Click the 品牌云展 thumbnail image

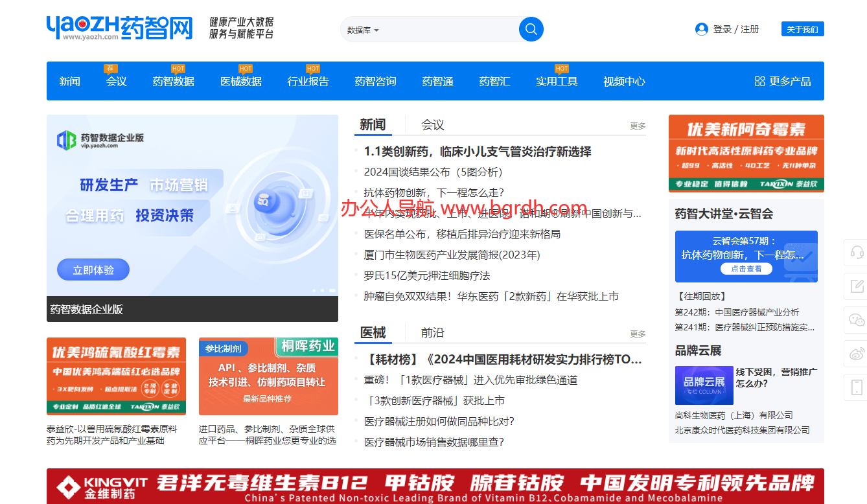pos(704,385)
